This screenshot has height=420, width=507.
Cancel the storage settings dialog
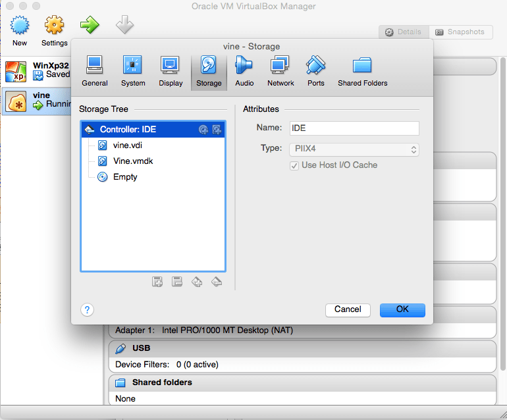[348, 310]
